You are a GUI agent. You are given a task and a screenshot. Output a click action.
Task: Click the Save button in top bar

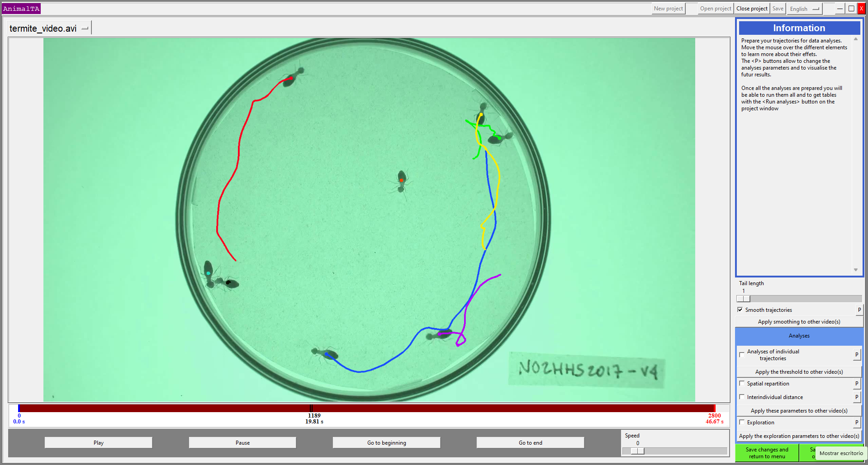778,9
